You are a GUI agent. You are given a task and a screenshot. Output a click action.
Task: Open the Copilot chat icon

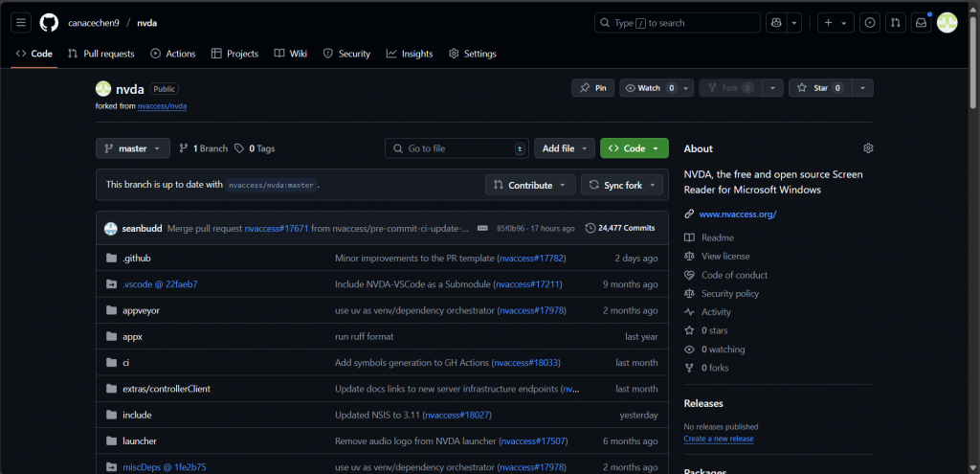click(x=776, y=23)
